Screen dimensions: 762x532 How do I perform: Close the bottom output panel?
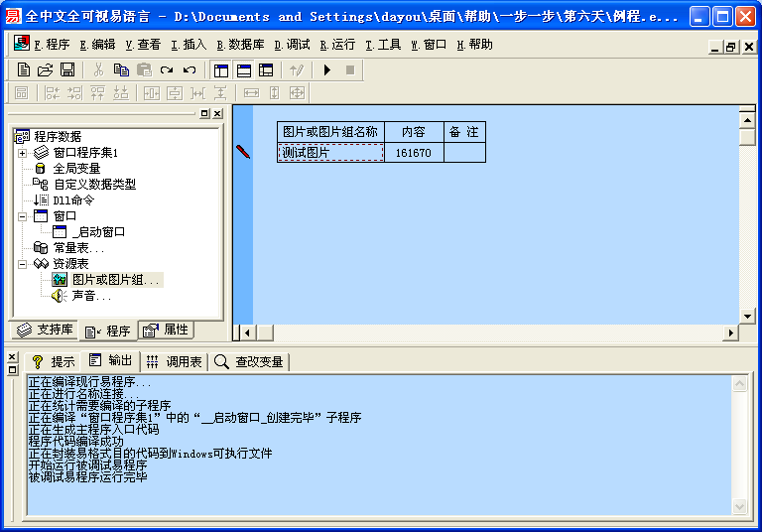(x=12, y=357)
